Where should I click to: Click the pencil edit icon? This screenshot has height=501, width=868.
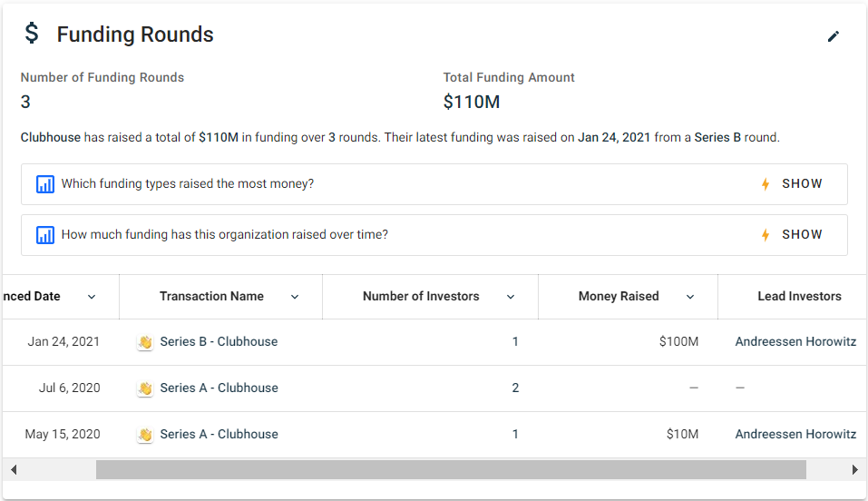pos(834,36)
